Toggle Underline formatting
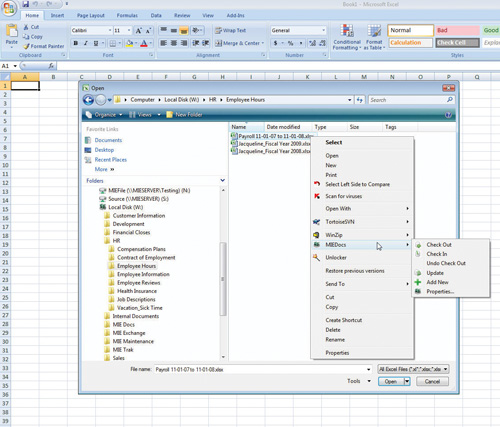500x427 pixels. pos(96,43)
